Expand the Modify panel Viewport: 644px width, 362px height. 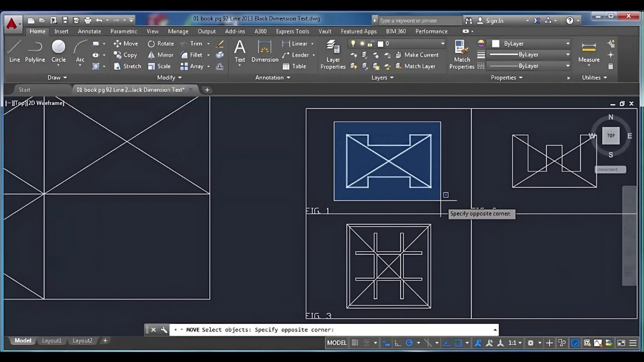point(169,77)
